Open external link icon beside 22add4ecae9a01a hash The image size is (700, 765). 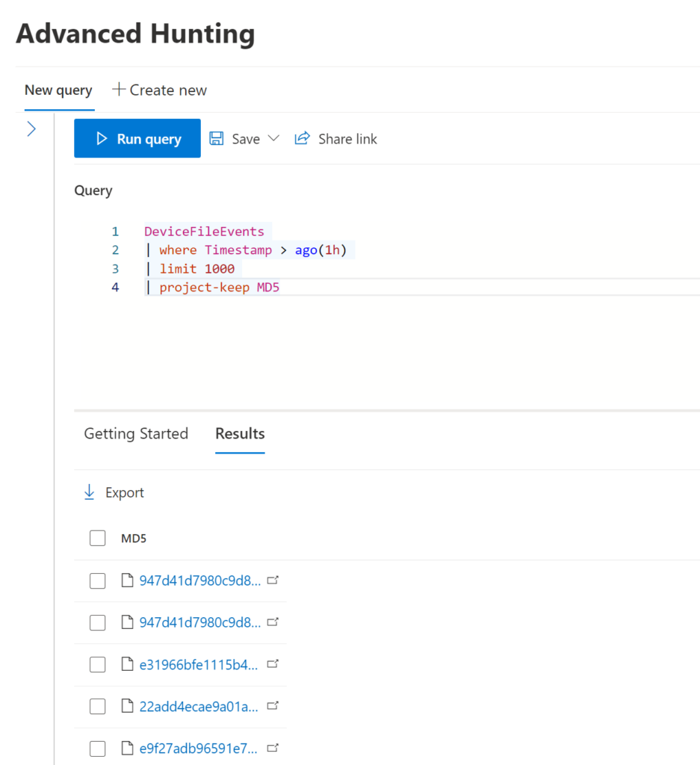[x=273, y=705]
